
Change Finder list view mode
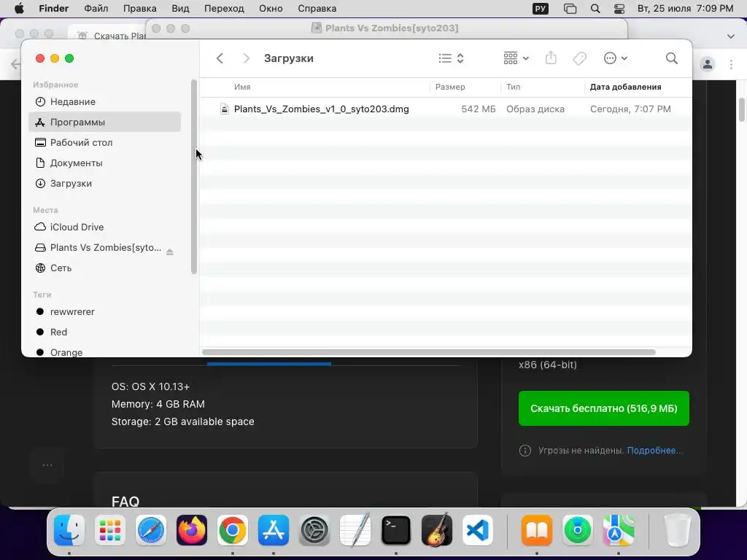tap(451, 58)
